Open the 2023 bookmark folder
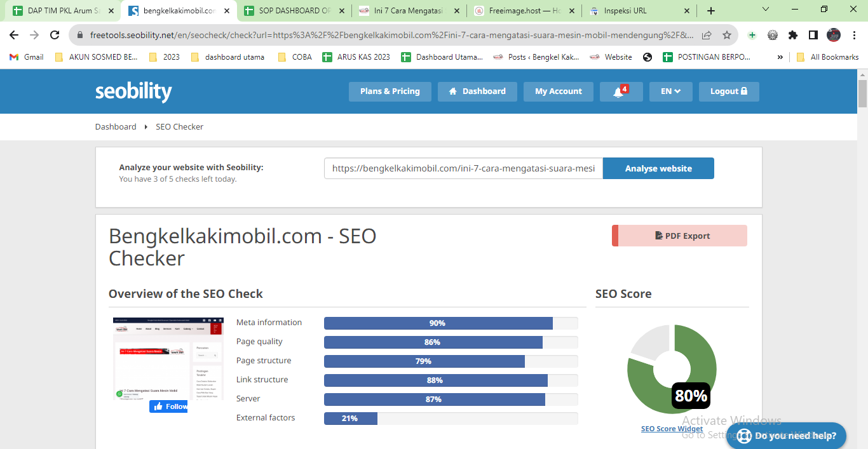 click(x=165, y=57)
